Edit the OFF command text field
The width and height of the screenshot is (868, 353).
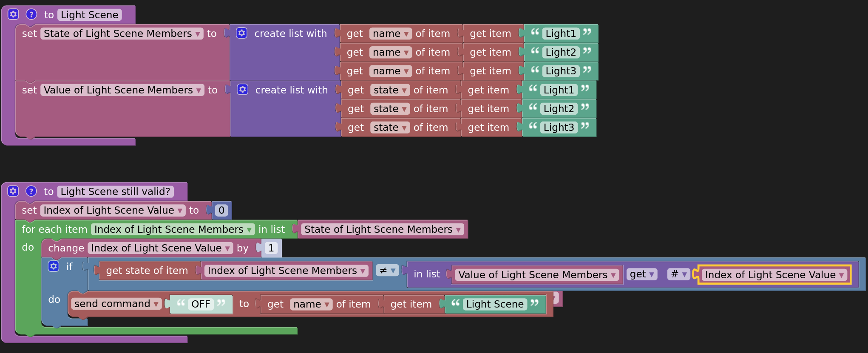click(201, 304)
